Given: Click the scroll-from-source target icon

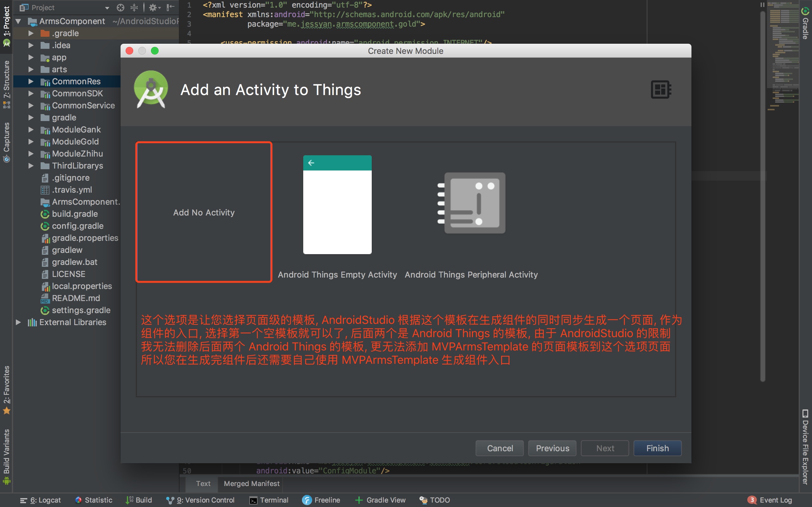Looking at the screenshot, I should tap(120, 7).
